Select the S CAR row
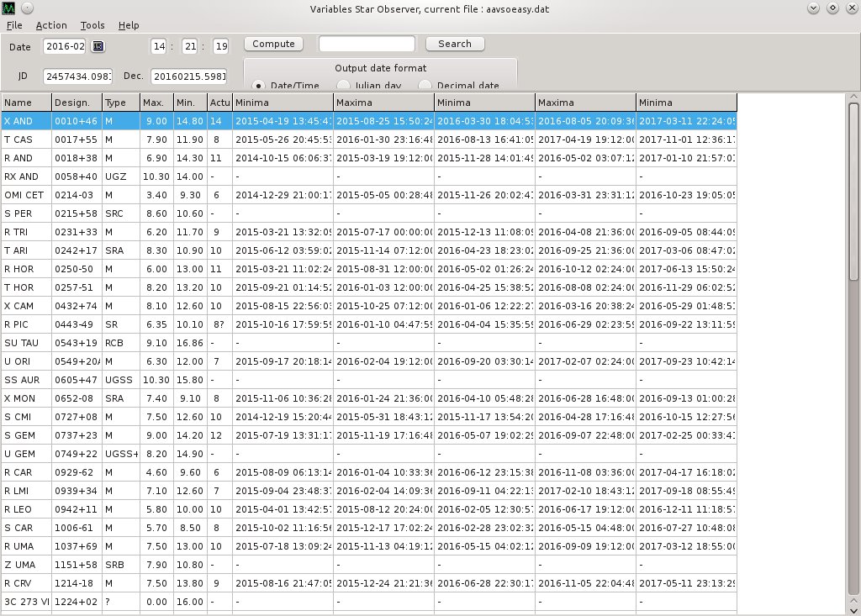This screenshot has width=861, height=616. (369, 528)
